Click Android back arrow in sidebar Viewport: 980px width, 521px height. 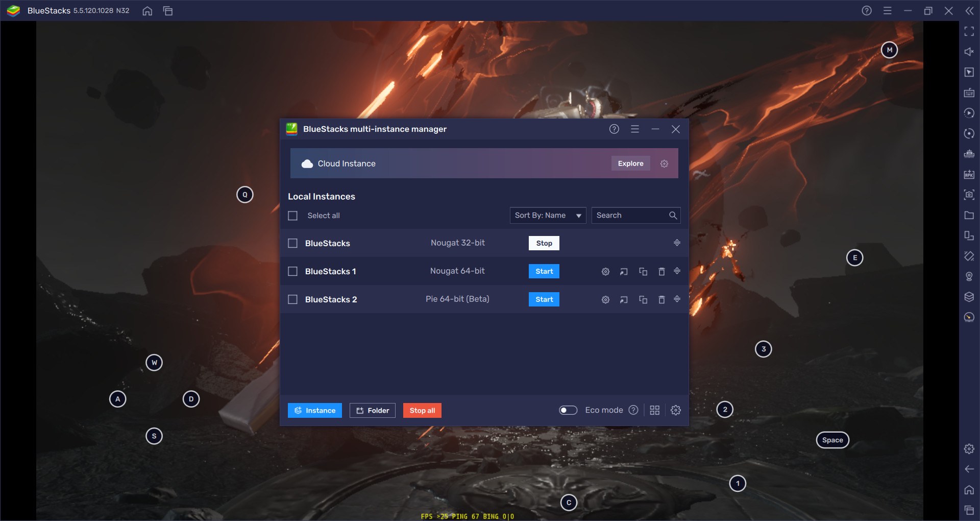969,469
